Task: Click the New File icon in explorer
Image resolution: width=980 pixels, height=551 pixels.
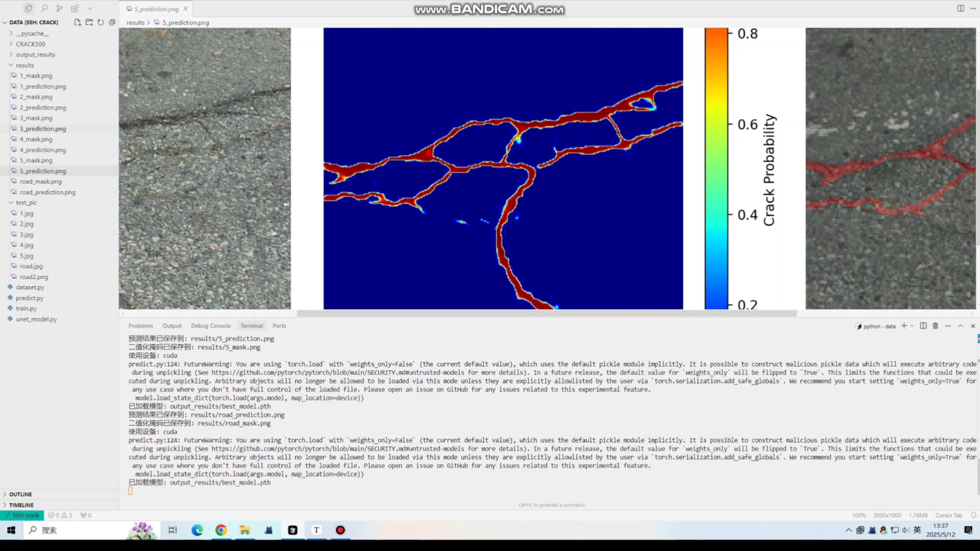Action: tap(78, 22)
